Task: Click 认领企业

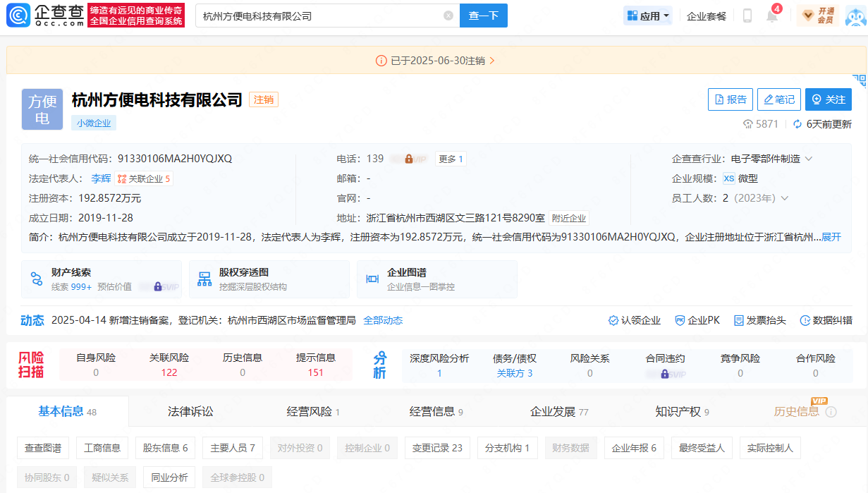Action: tap(634, 320)
